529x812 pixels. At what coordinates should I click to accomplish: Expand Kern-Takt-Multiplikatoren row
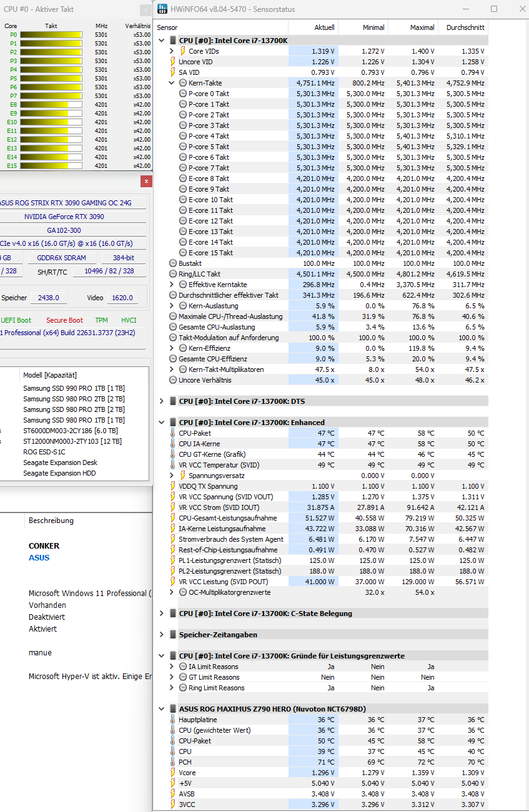click(x=172, y=369)
